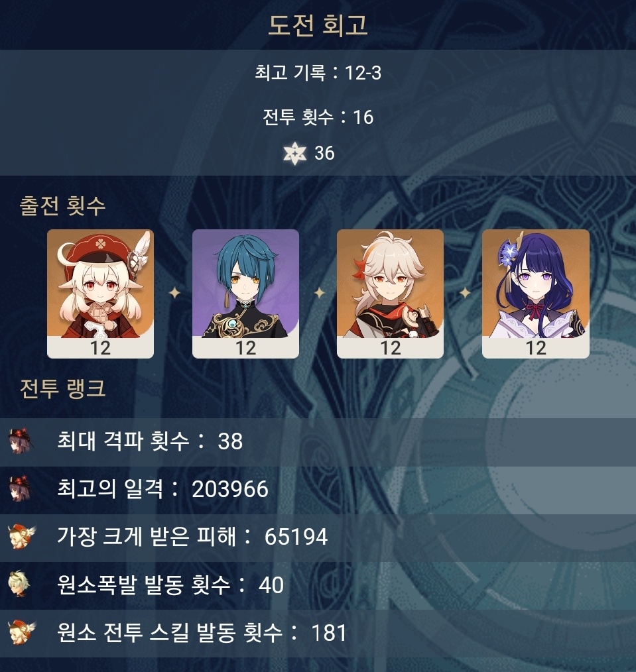The image size is (636, 672).
Task: Click the sparkle separator between Klee and Xingqiu
Action: 174,293
